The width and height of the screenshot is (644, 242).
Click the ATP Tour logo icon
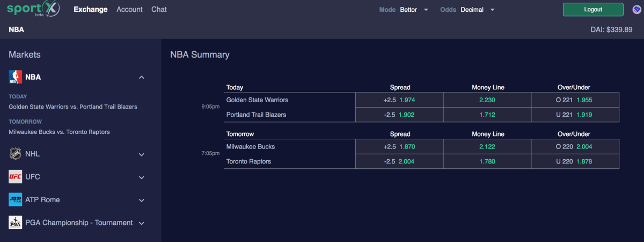[16, 200]
